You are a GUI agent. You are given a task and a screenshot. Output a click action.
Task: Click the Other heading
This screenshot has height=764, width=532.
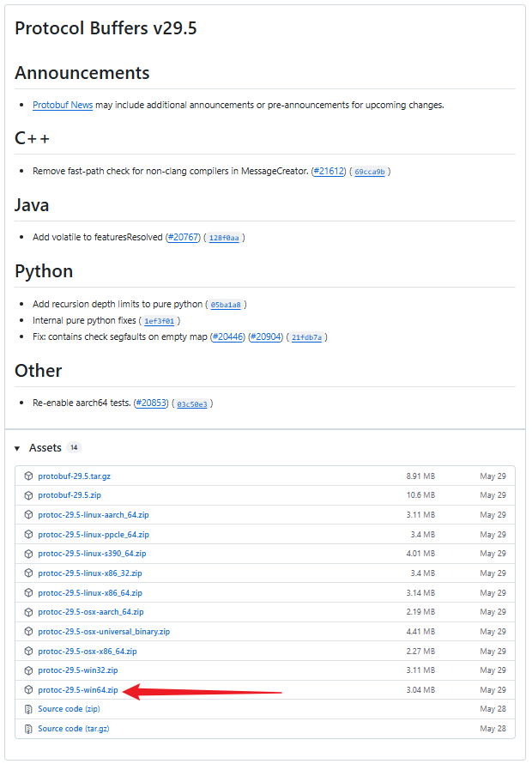pos(39,371)
